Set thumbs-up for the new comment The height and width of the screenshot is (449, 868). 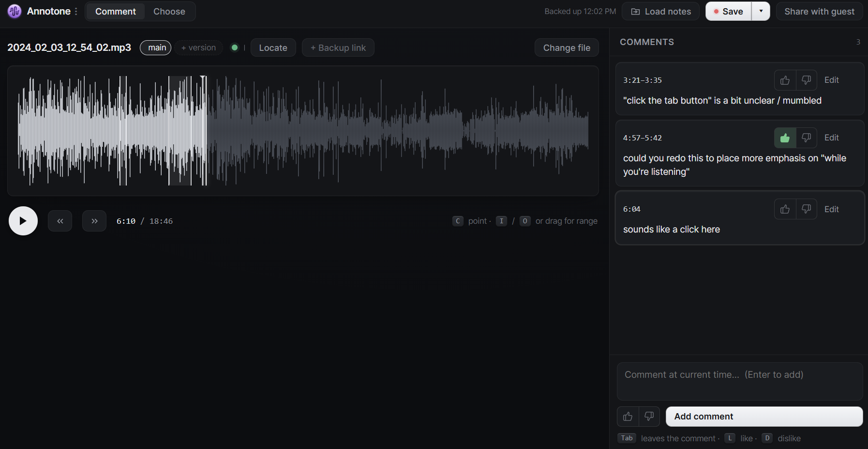(x=628, y=417)
